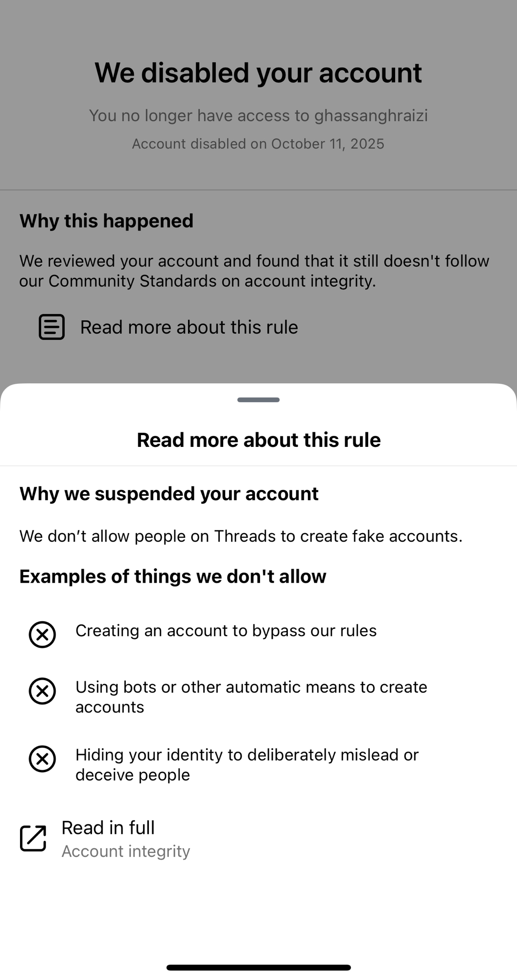Tap the X icon by Hiding your identity
The image size is (517, 980).
coord(43,759)
